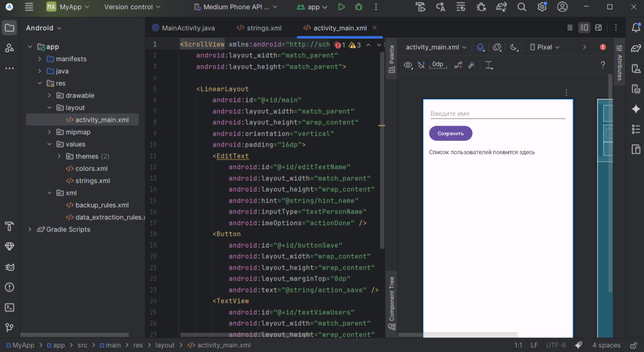644x352 pixels.
Task: Open the Version control menu
Action: pyautogui.click(x=132, y=7)
